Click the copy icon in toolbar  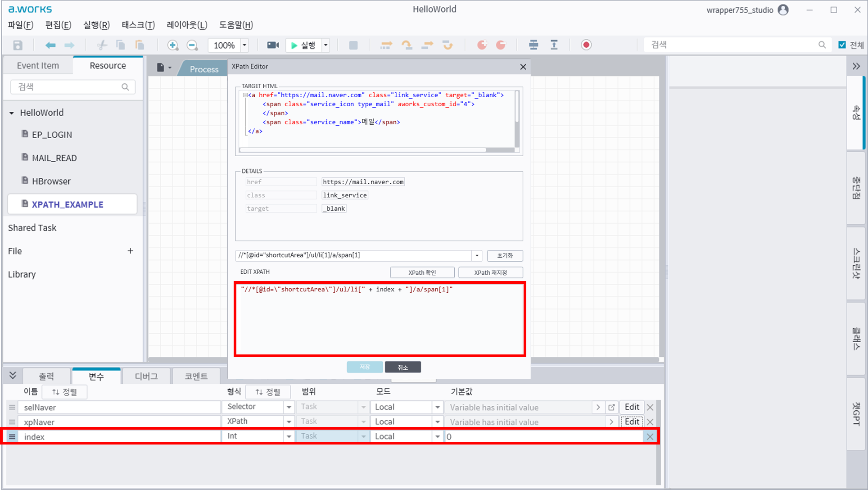121,45
